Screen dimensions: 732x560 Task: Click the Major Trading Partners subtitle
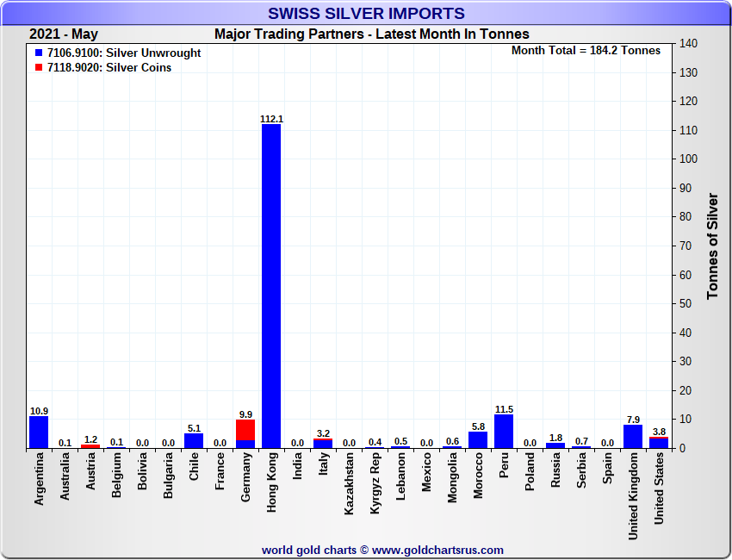coord(371,34)
